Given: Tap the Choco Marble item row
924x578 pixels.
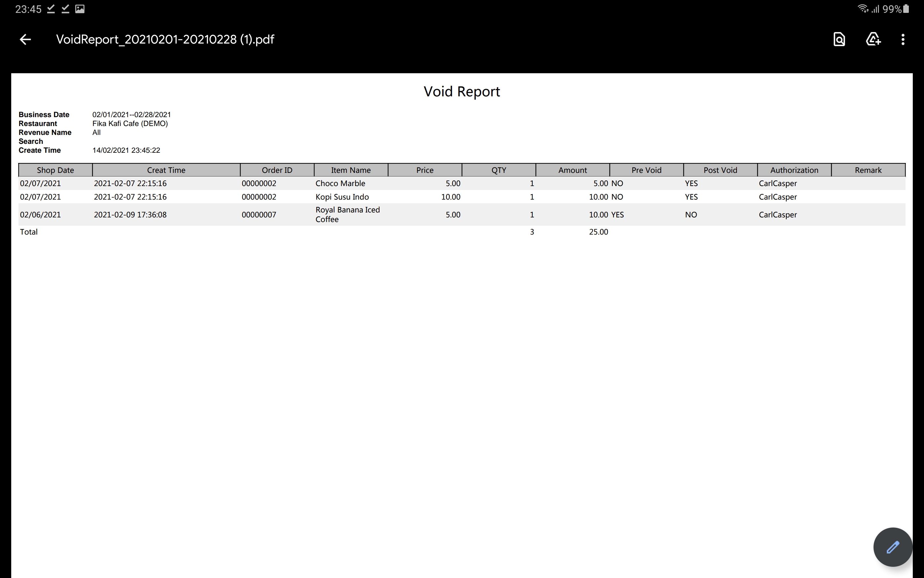Looking at the screenshot, I should (340, 183).
